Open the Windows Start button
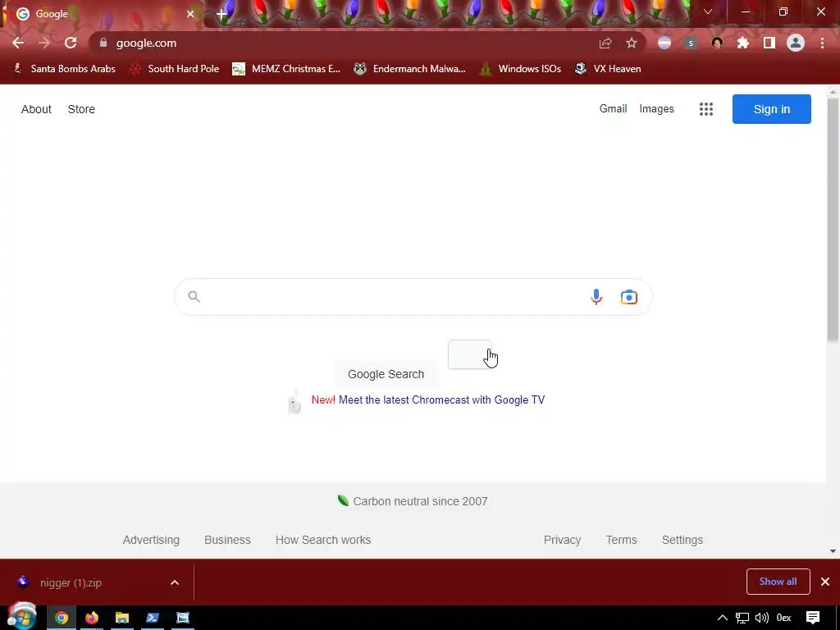This screenshot has width=840, height=630. [22, 617]
